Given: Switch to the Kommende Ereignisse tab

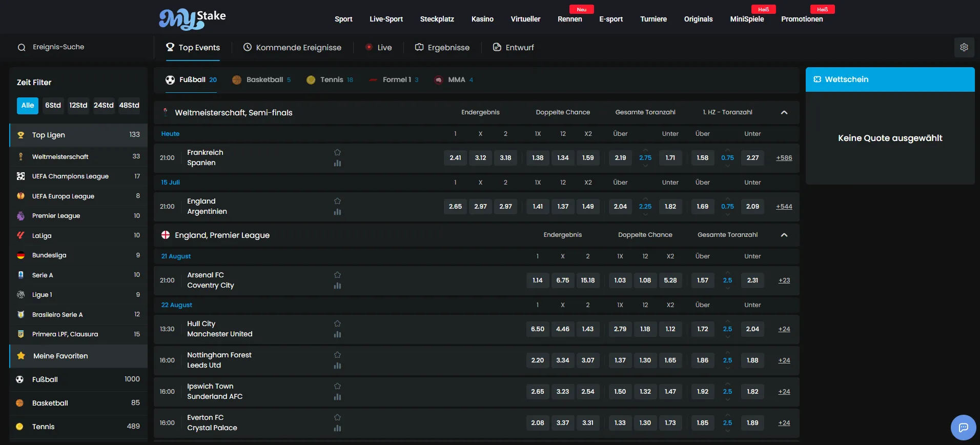Looking at the screenshot, I should 292,47.
